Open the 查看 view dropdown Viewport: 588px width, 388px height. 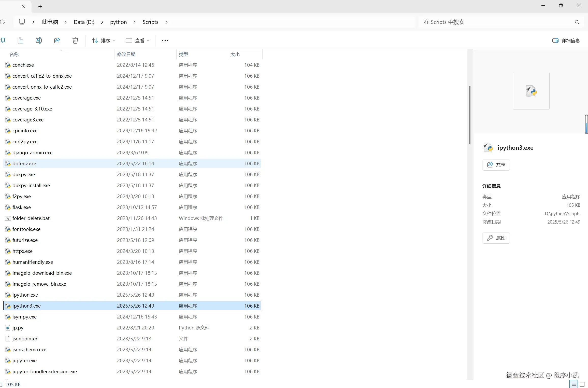pyautogui.click(x=137, y=40)
